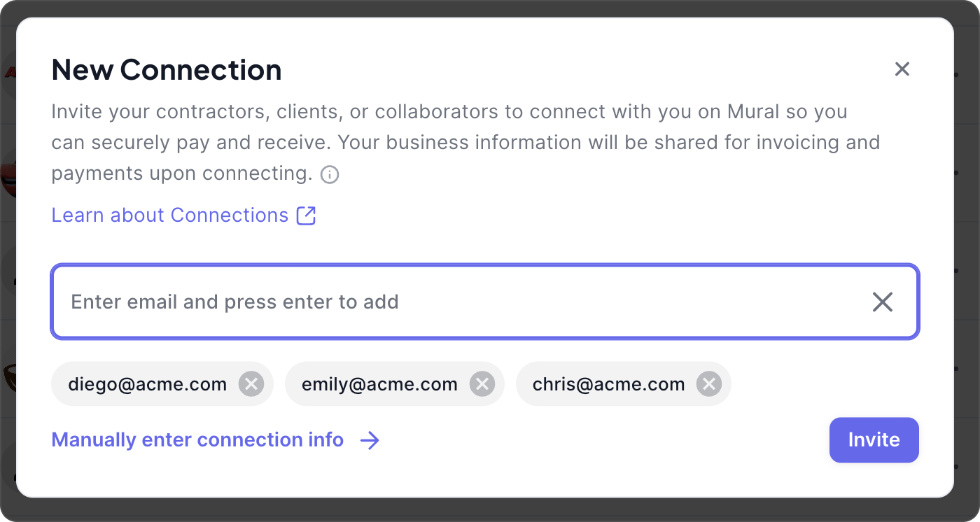Click the dimmed backdrop below the dialog
The height and width of the screenshot is (522, 980).
[490, 512]
